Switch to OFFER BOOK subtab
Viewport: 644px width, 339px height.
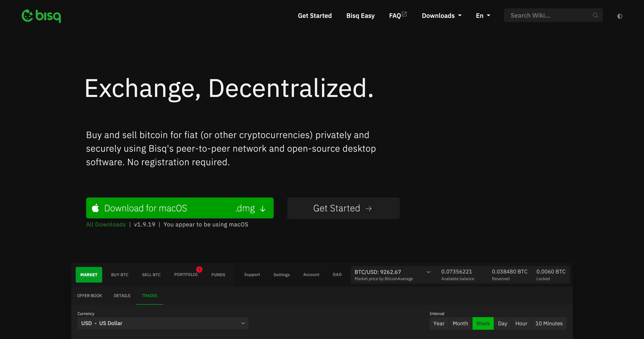pos(89,296)
